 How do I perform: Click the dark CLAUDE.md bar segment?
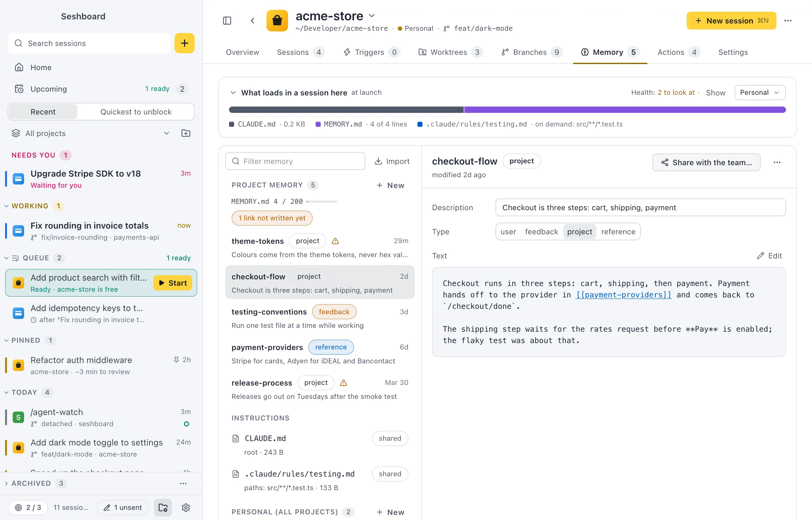[346, 110]
